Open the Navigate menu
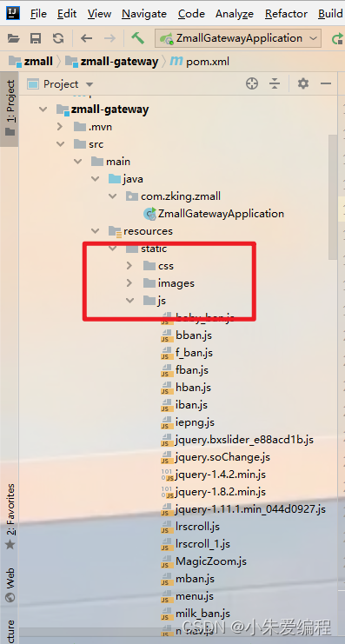Viewport: 345px width, 644px height. [144, 14]
